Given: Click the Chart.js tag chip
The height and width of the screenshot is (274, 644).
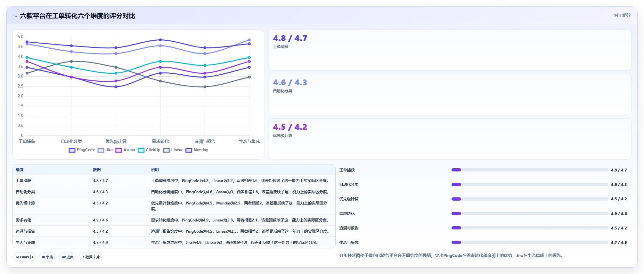Looking at the screenshot, I should [x=24, y=257].
